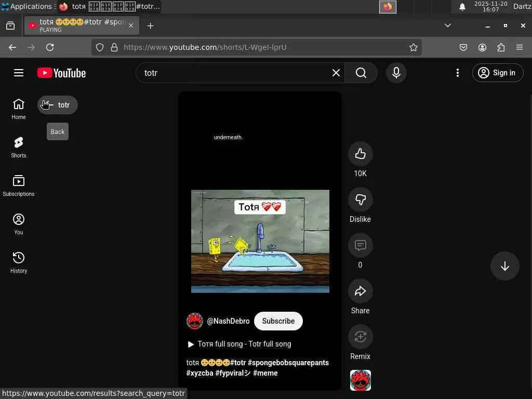Screen dimensions: 532x399
Task: Focus the YouTube search input field
Action: (236, 73)
